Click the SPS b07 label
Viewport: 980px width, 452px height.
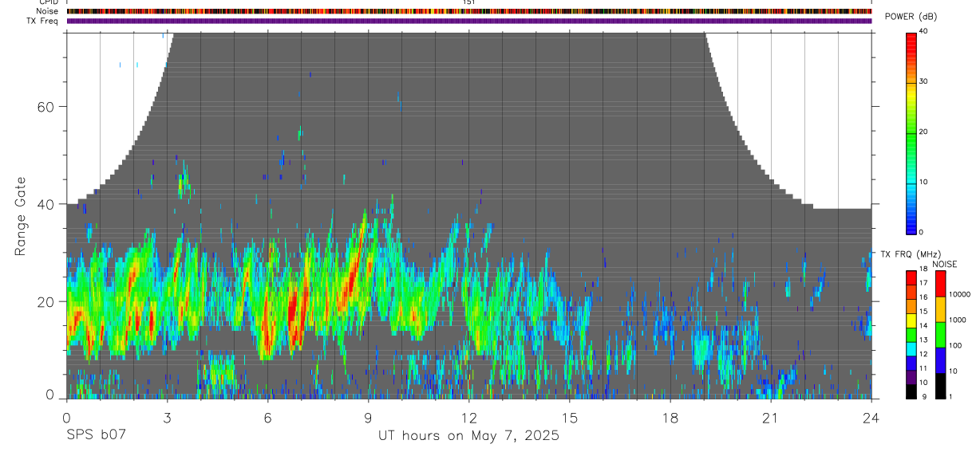coord(96,435)
